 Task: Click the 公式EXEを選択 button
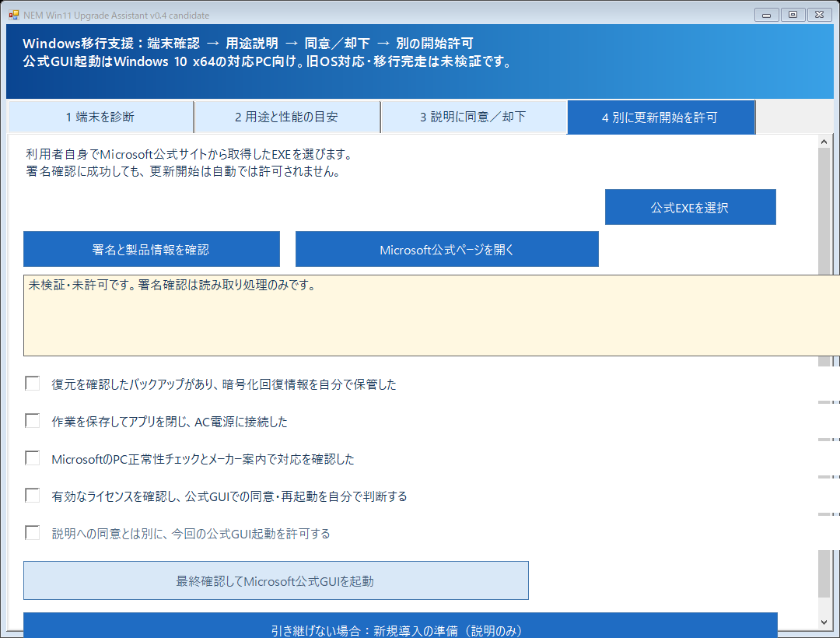click(690, 207)
